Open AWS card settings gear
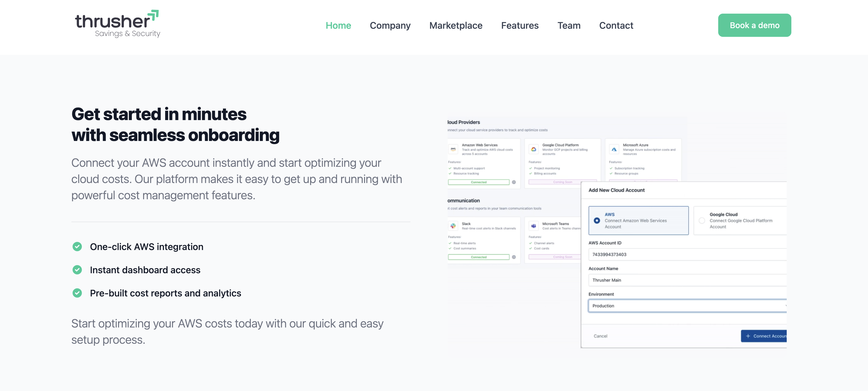Image resolution: width=868 pixels, height=391 pixels. point(514,182)
